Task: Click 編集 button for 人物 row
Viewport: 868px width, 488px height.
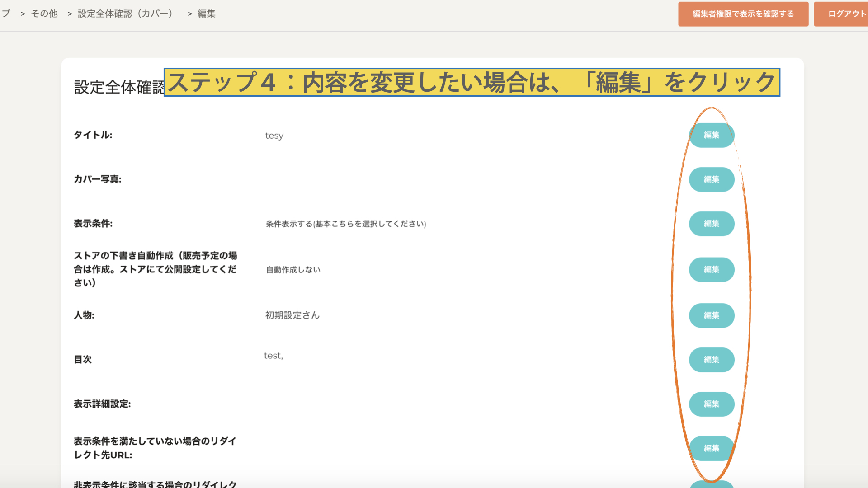Action: tap(711, 315)
